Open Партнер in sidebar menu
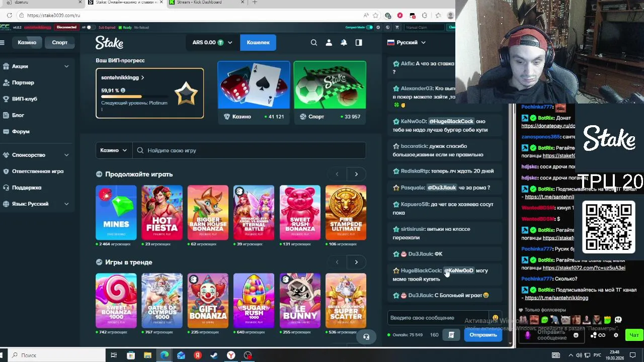 click(x=23, y=82)
